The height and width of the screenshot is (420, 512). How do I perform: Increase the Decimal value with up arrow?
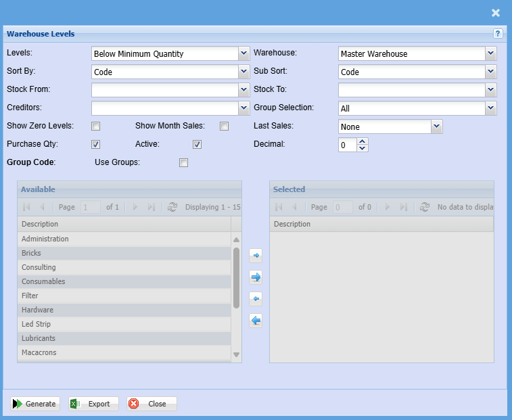[363, 141]
